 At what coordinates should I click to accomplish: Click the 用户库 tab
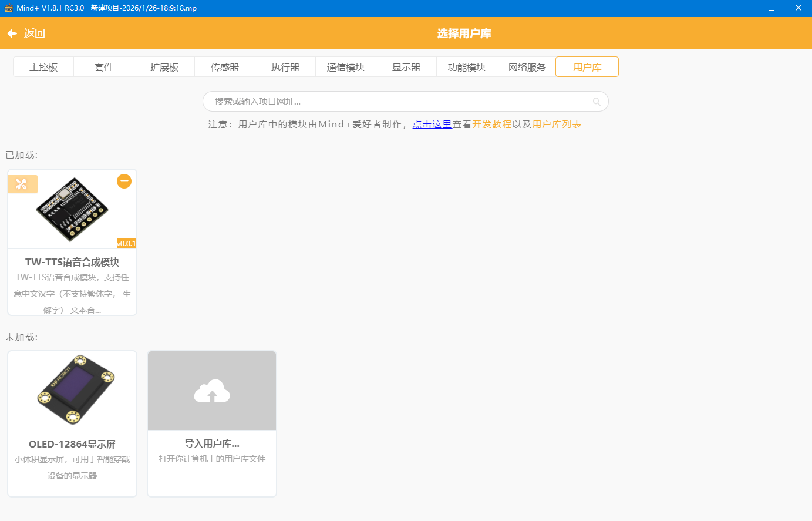[587, 67]
